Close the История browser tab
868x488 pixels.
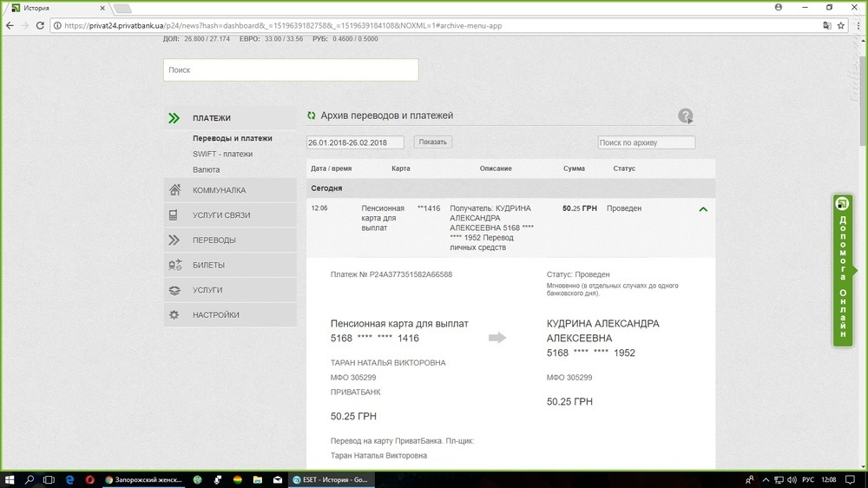pyautogui.click(x=102, y=8)
